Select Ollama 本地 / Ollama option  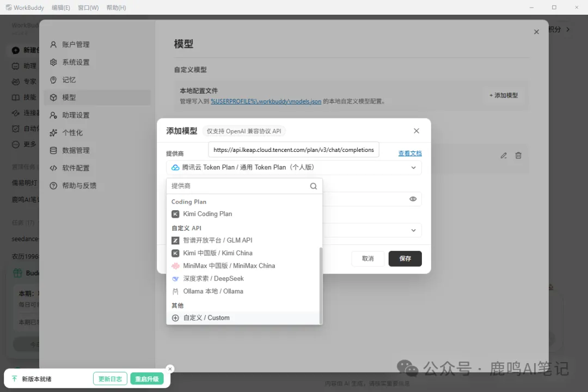[x=244, y=291]
